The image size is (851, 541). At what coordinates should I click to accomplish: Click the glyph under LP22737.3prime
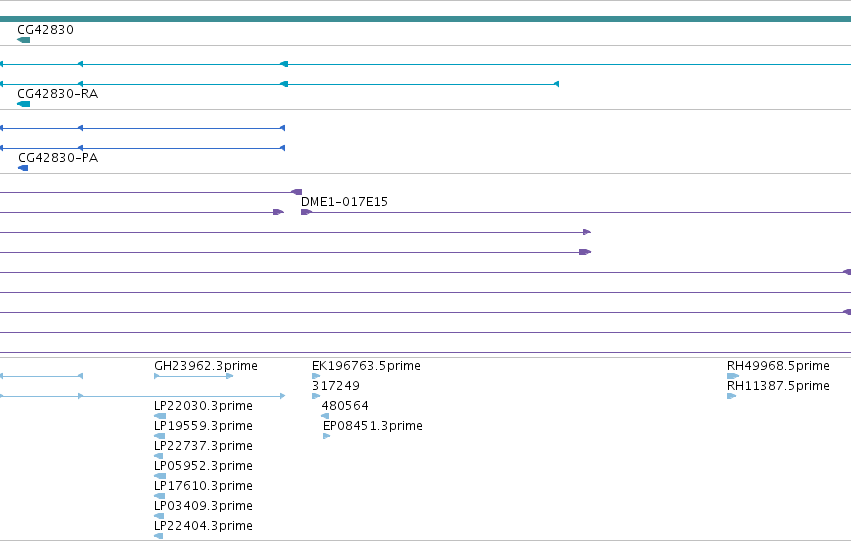[158, 456]
